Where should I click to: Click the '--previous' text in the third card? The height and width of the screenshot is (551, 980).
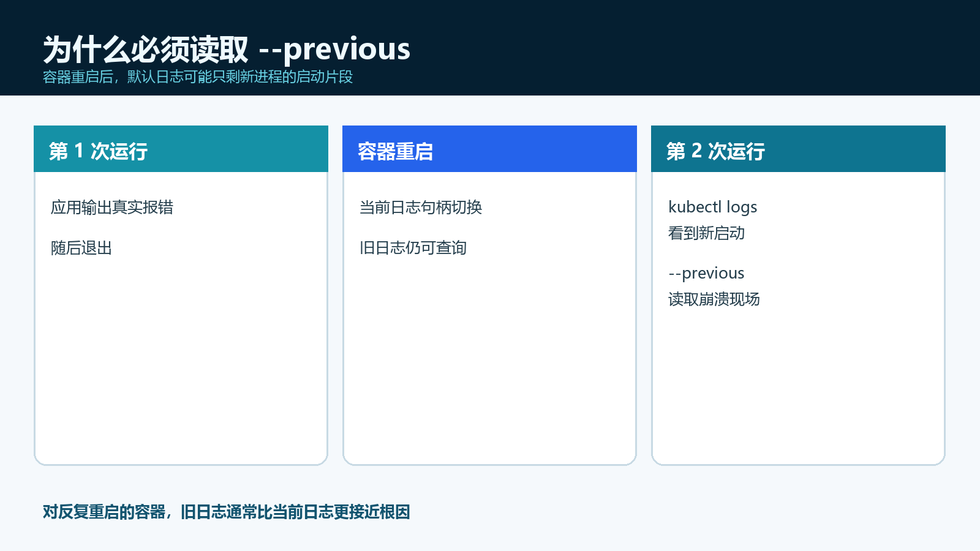click(x=707, y=273)
